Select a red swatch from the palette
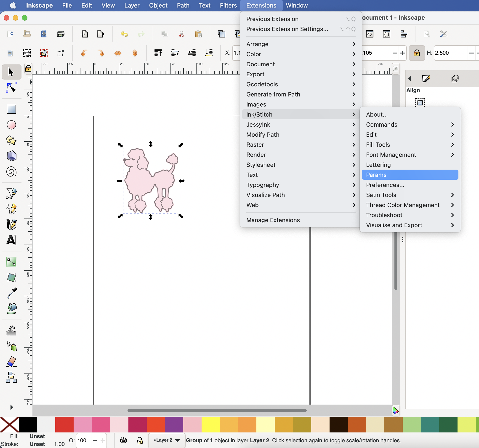Image resolution: width=479 pixels, height=448 pixels. pos(64,425)
